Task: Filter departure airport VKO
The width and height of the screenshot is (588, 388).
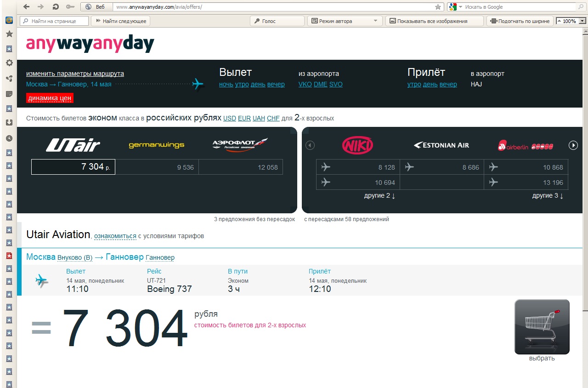Action: pos(305,85)
